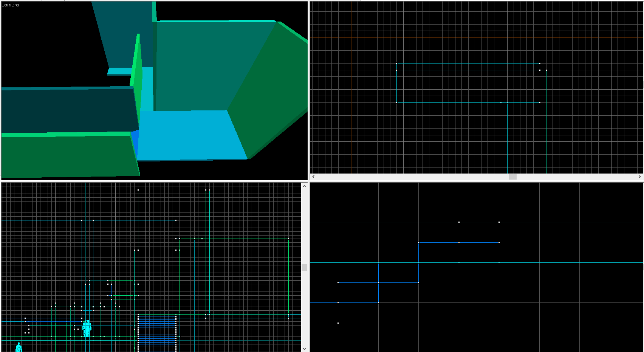Select the large cyan player entity icon
The width and height of the screenshot is (644, 352).
87,328
